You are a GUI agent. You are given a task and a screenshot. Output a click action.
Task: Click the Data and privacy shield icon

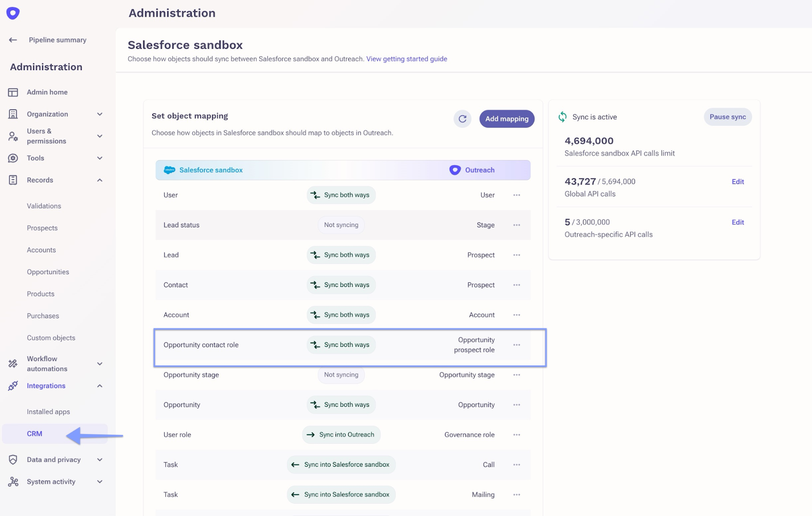(x=13, y=460)
